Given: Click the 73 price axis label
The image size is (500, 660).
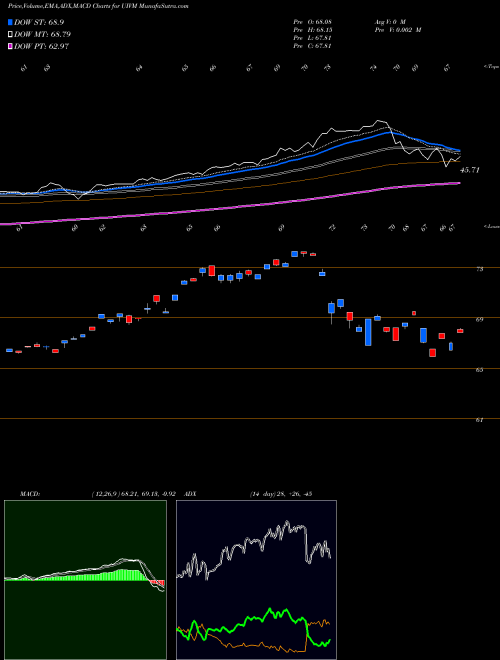Looking at the screenshot, I should click(x=479, y=269).
